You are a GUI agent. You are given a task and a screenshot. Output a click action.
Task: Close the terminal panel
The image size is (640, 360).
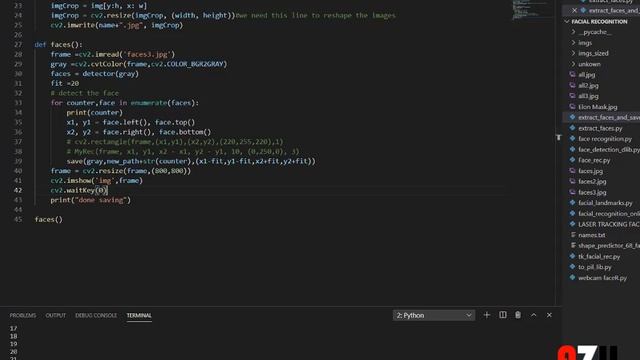pyautogui.click(x=549, y=315)
